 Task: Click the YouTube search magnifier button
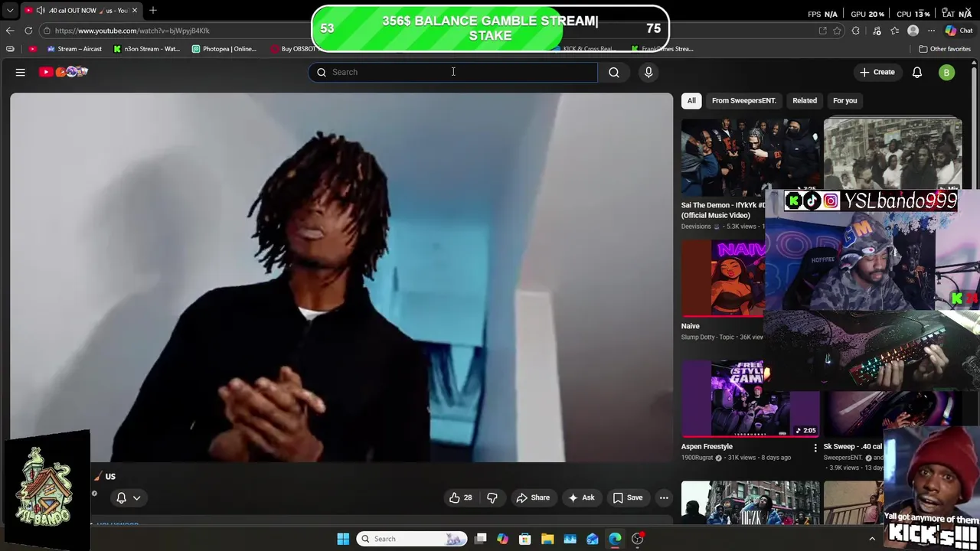(614, 72)
